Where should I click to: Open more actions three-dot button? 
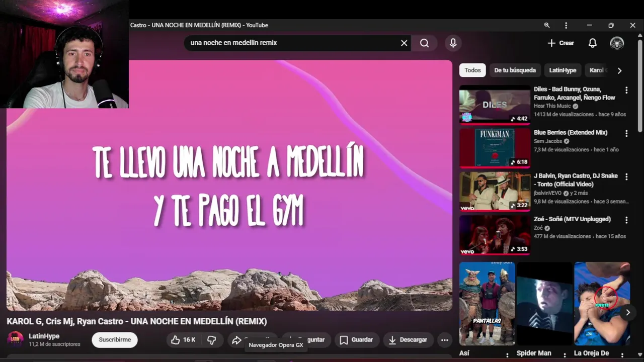444,340
